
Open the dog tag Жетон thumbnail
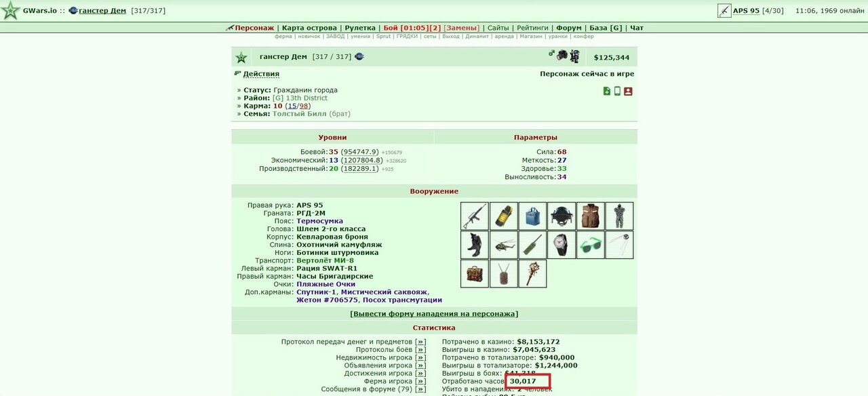(504, 274)
